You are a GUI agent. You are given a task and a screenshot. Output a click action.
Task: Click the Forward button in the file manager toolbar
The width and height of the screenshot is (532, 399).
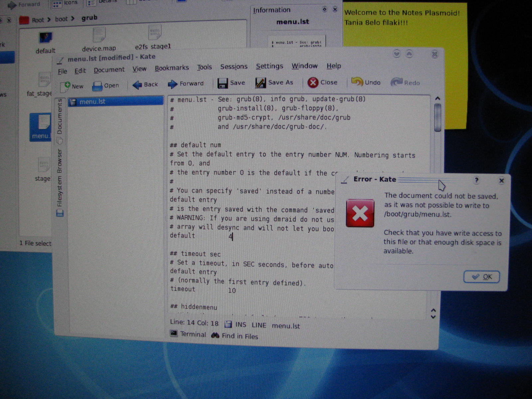tap(24, 5)
